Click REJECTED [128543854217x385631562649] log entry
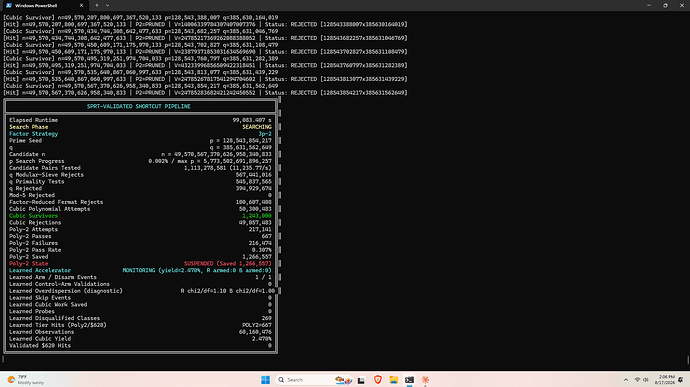The height and width of the screenshot is (387, 690). click(349, 93)
